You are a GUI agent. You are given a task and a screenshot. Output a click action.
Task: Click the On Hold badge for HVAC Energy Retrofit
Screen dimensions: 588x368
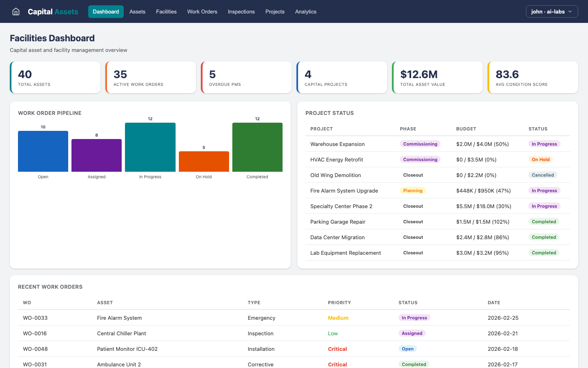click(541, 159)
